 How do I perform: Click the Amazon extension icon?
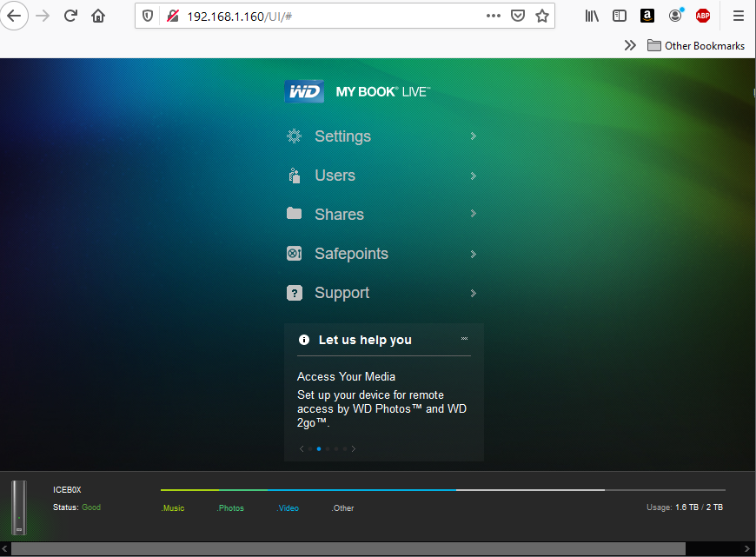coord(647,16)
